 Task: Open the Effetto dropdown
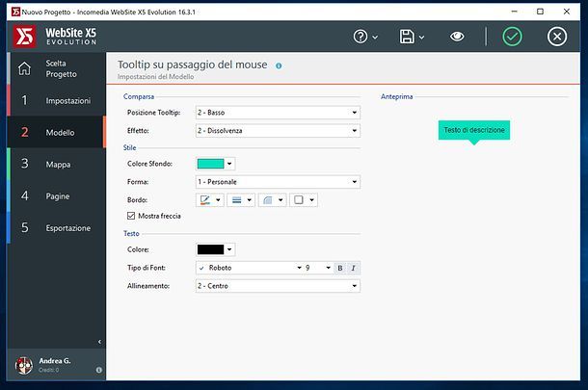click(x=278, y=131)
